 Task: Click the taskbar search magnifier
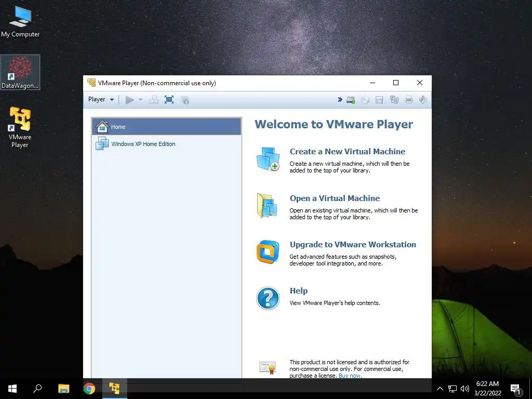[x=37, y=389]
